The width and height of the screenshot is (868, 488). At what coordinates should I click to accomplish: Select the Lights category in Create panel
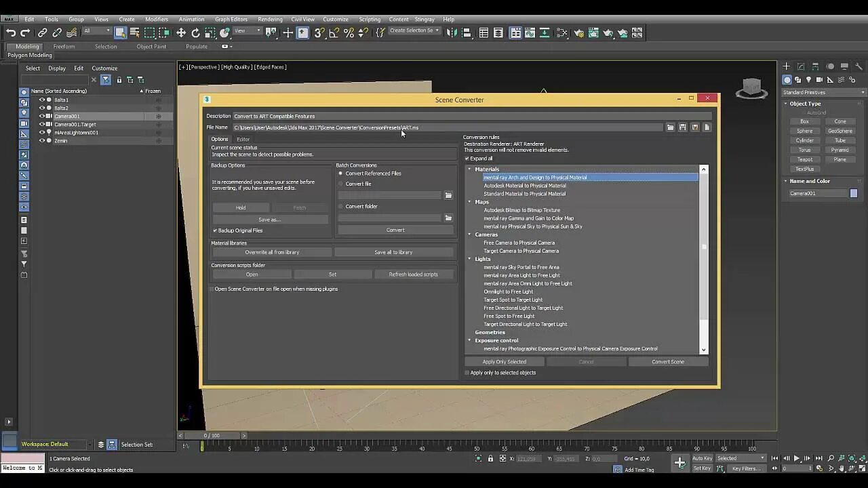pos(808,80)
